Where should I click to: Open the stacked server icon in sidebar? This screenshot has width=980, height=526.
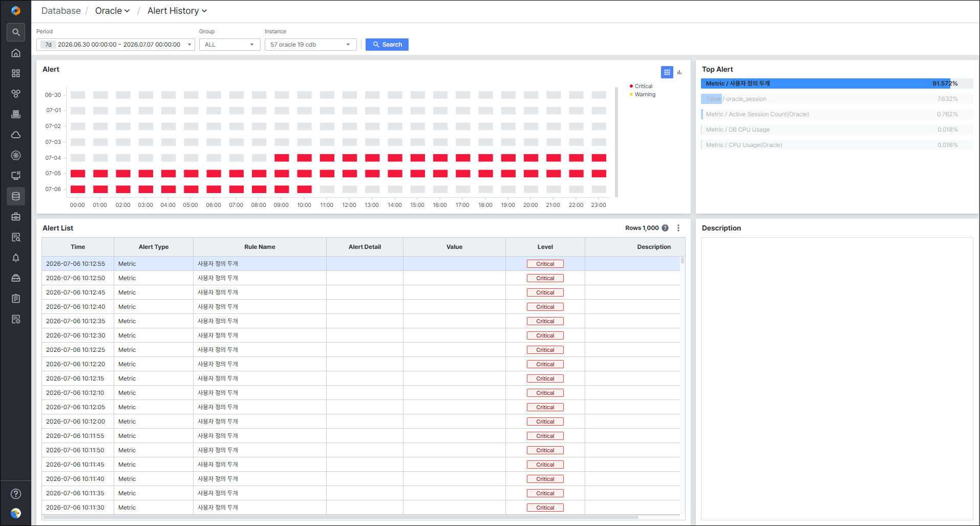[x=16, y=114]
